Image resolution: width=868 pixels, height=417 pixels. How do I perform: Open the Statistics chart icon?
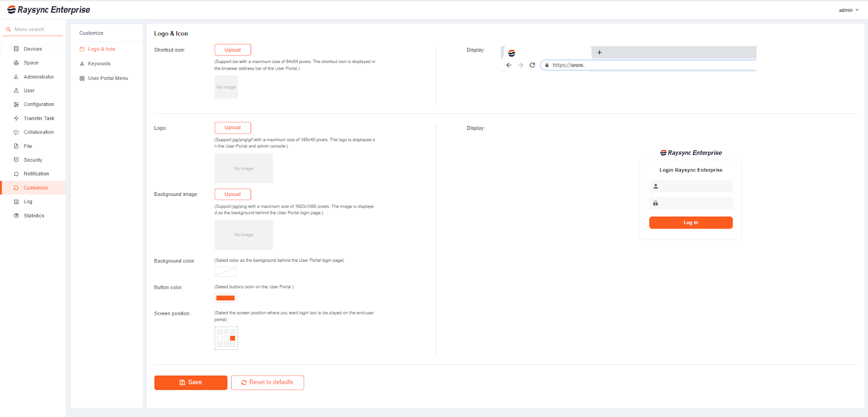click(16, 216)
